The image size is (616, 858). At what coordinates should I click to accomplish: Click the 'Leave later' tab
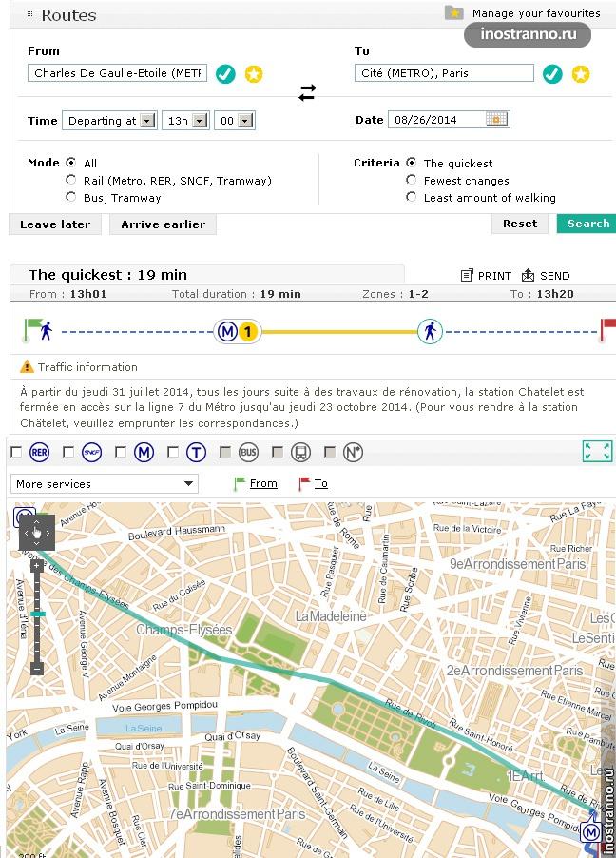(x=55, y=224)
